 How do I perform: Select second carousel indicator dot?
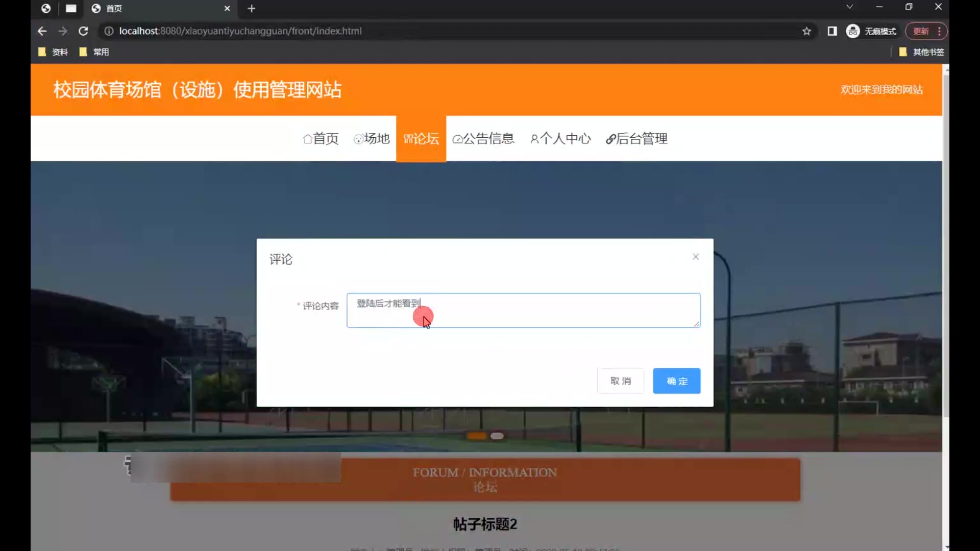click(497, 436)
